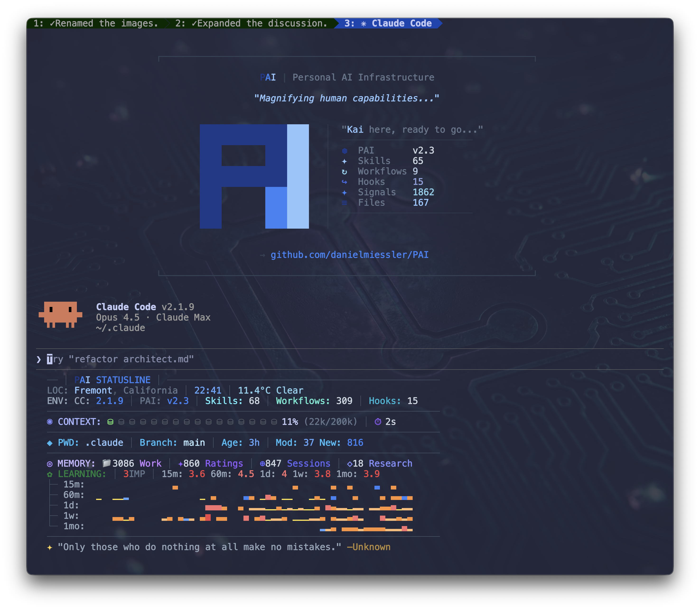Click the "Skills: 68" statusline entry

pos(232,401)
